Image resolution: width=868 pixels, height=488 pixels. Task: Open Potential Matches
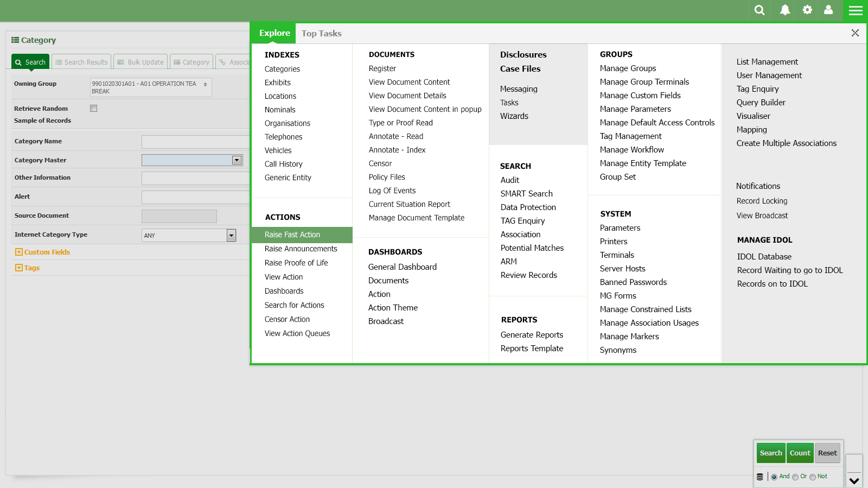(532, 248)
